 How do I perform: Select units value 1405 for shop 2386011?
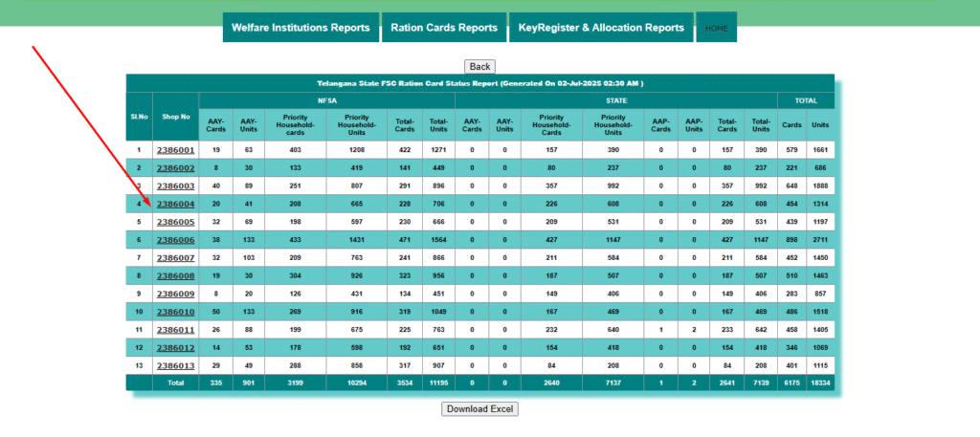click(820, 330)
